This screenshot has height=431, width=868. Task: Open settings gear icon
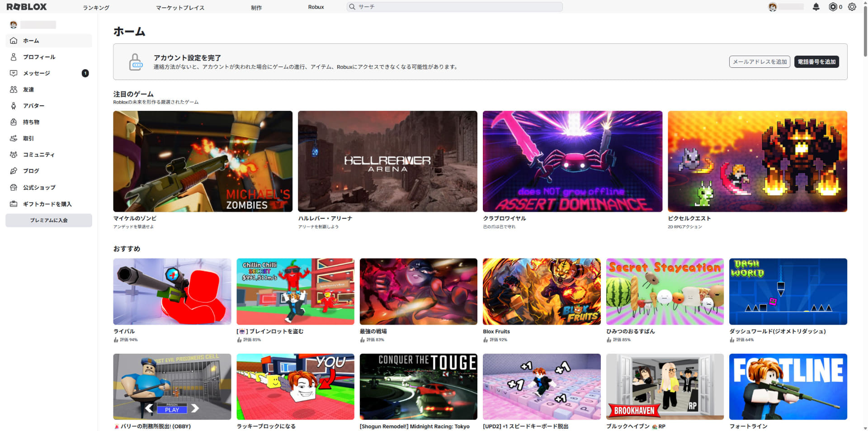[852, 7]
